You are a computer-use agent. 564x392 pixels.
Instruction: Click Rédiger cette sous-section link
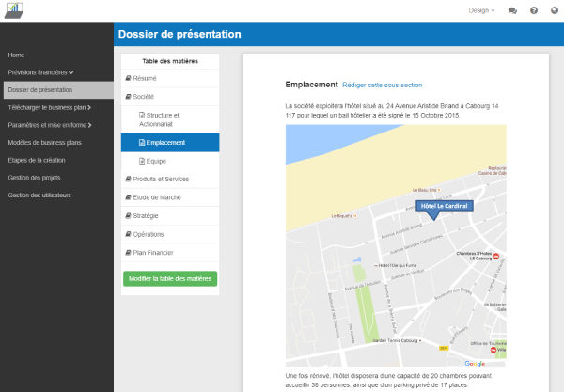[x=383, y=86]
